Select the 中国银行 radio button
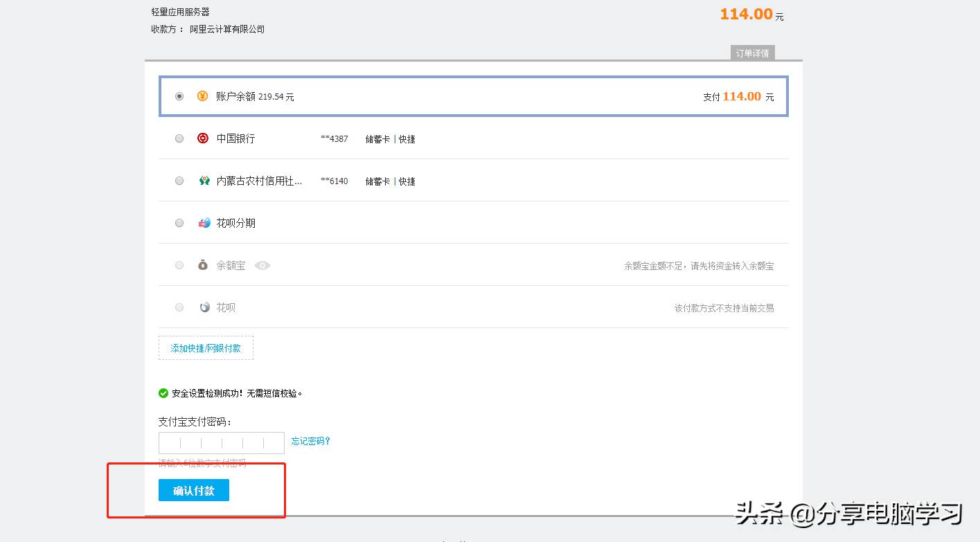980x542 pixels. 179,138
